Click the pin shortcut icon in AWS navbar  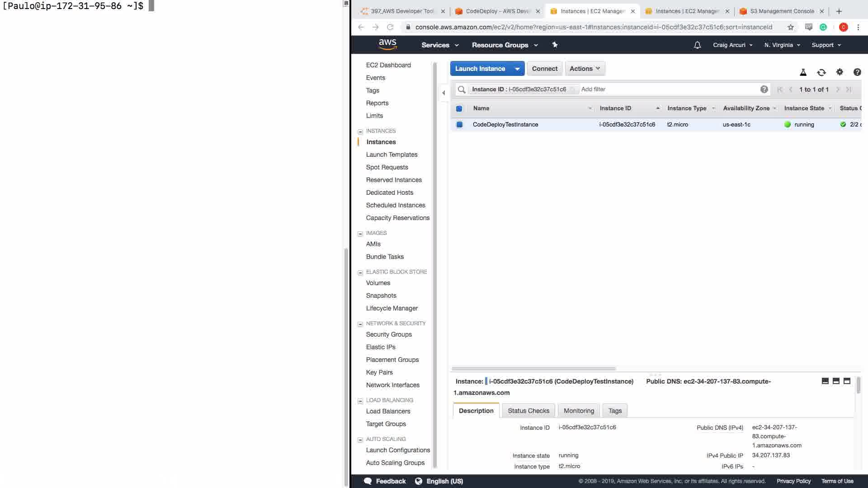click(555, 45)
